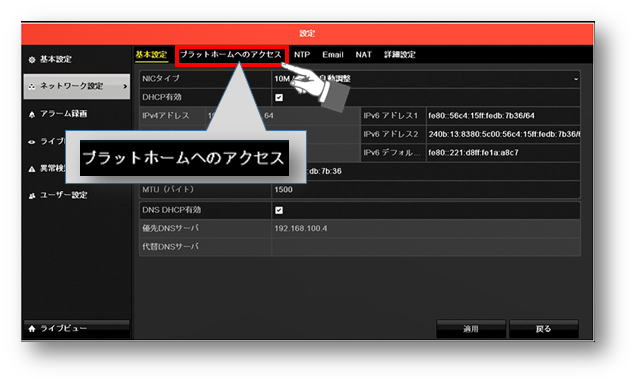This screenshot has height=384, width=637.
Task: Click the user icon beside ユーザー設定
Action: 32,196
